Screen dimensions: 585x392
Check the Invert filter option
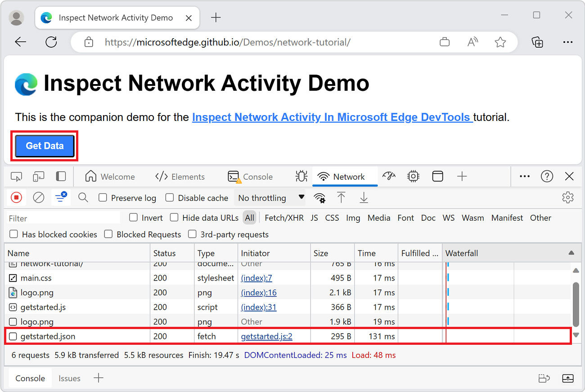pos(133,218)
